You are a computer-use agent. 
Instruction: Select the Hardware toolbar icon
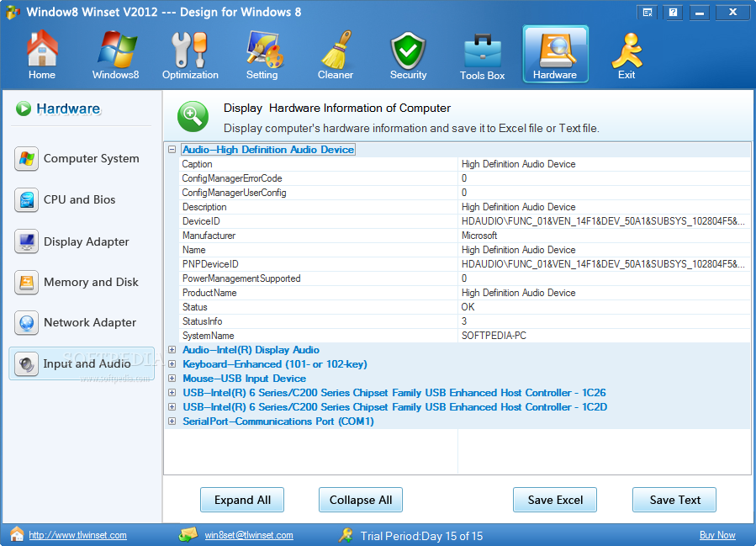(x=555, y=54)
